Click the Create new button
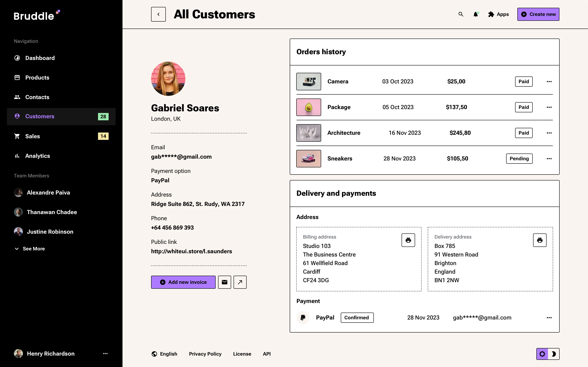The image size is (588, 367). pyautogui.click(x=538, y=14)
